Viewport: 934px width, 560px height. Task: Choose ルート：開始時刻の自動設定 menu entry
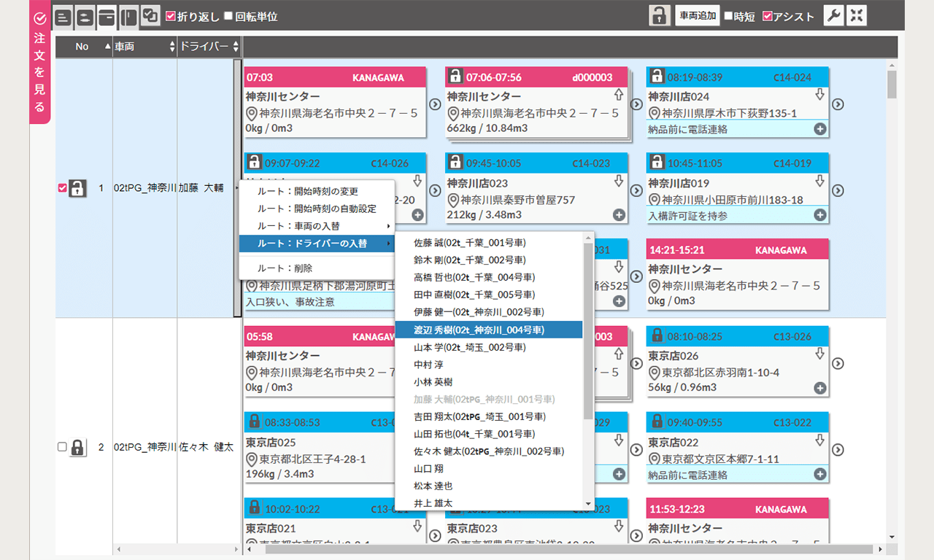317,209
